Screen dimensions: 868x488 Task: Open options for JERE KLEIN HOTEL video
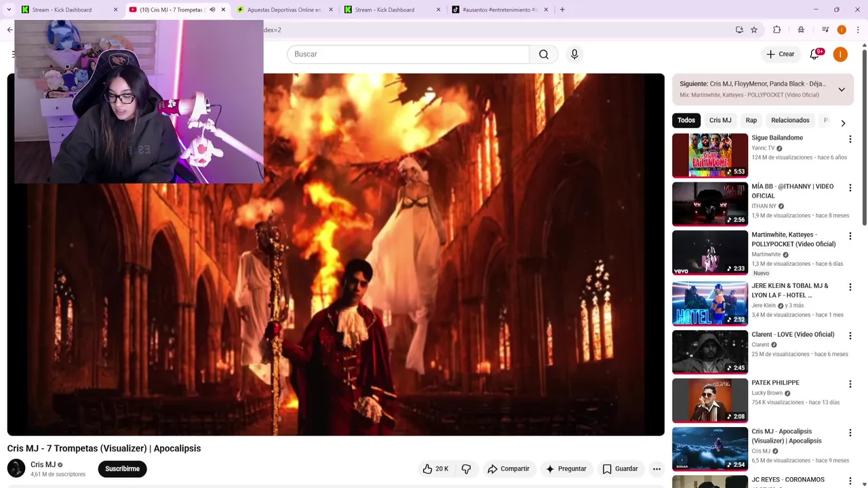click(850, 287)
